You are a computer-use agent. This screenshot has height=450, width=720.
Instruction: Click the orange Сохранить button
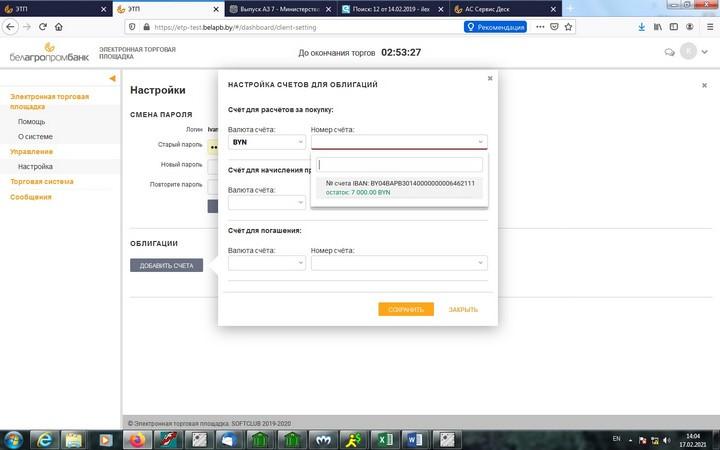click(x=405, y=309)
